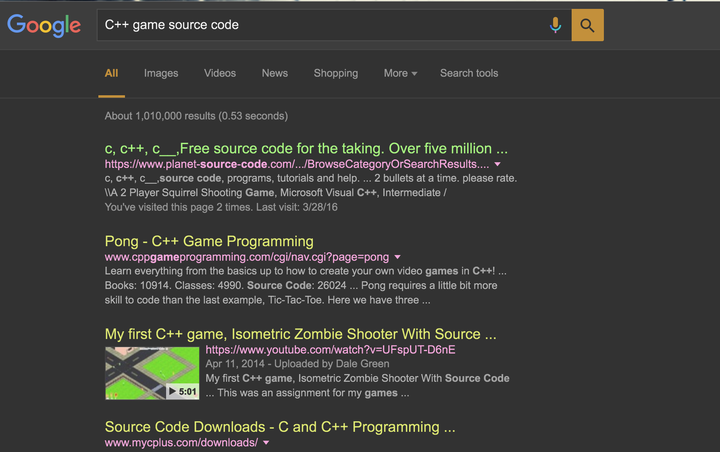Screen dimensions: 720x452
Task: Expand arrow next to mycplus.com URL
Action: (x=266, y=443)
